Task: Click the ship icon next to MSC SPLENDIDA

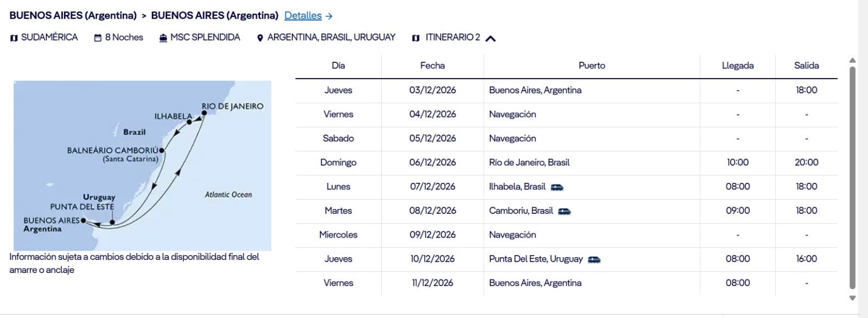Action: (163, 38)
